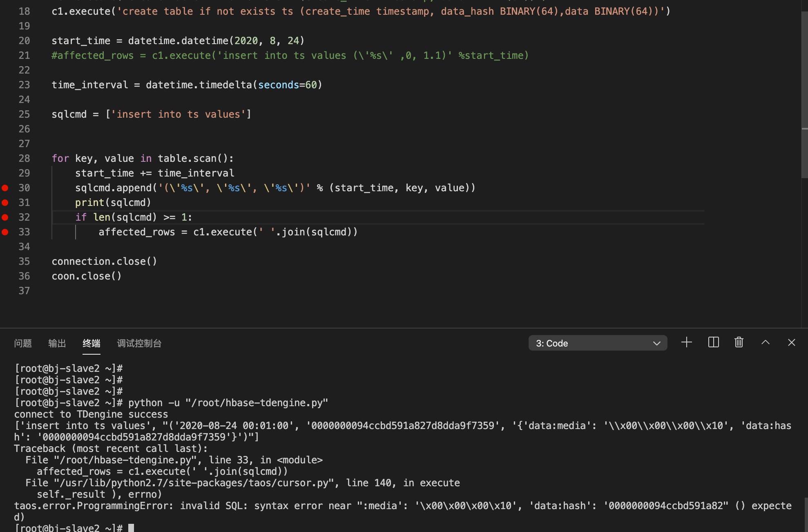Disable the breakpoint on line 33
This screenshot has width=808, height=532.
click(5, 232)
